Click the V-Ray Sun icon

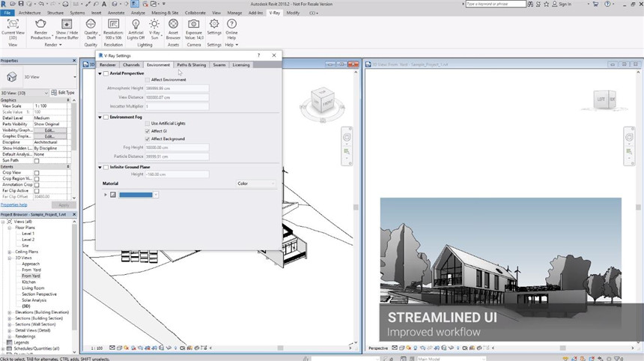tap(155, 25)
